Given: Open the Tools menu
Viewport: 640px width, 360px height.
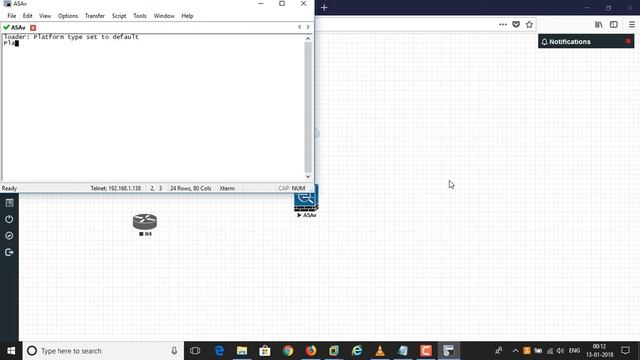Looking at the screenshot, I should (x=140, y=16).
